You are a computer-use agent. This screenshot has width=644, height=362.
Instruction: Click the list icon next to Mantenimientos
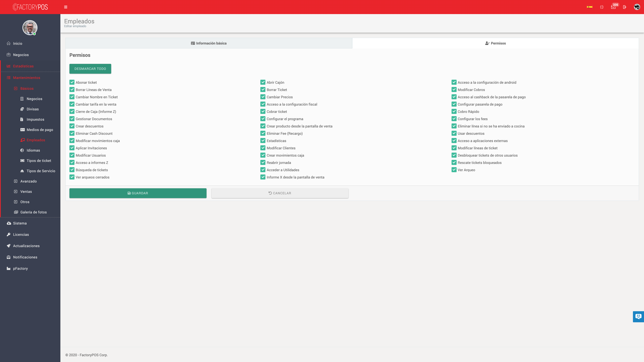(x=9, y=77)
